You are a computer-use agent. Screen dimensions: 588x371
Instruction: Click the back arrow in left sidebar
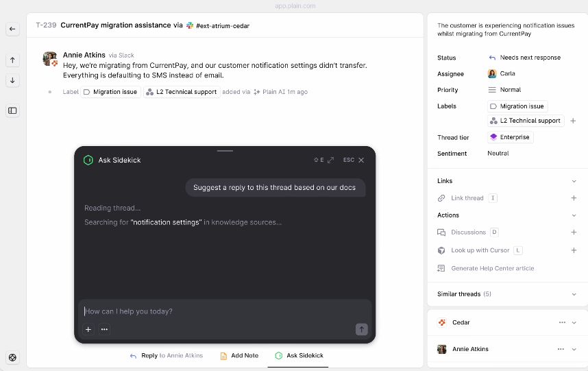click(12, 29)
